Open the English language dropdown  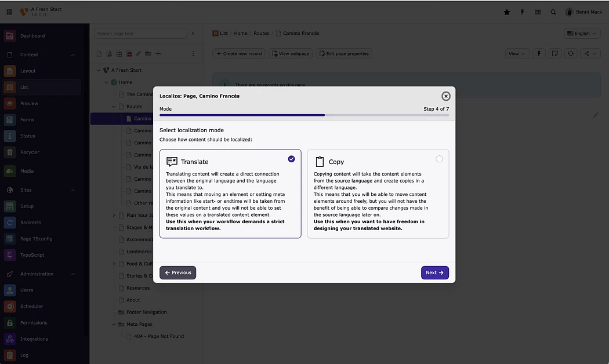pos(582,34)
